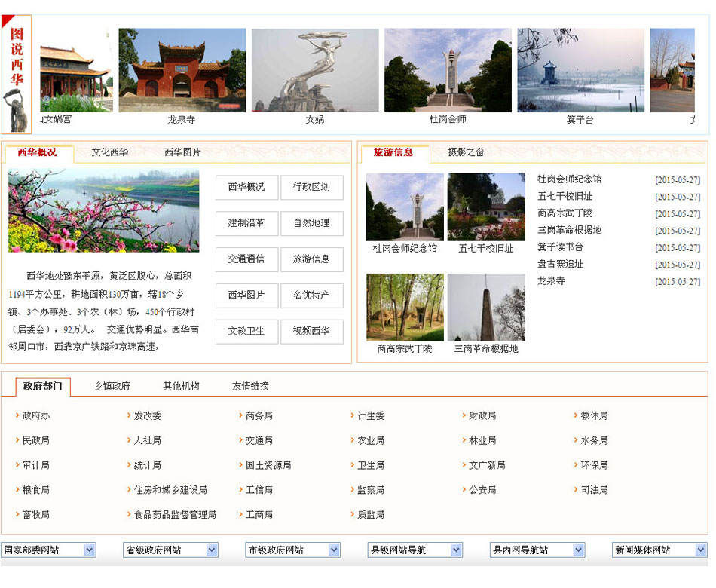Click the 行政区划 button

tap(311, 187)
